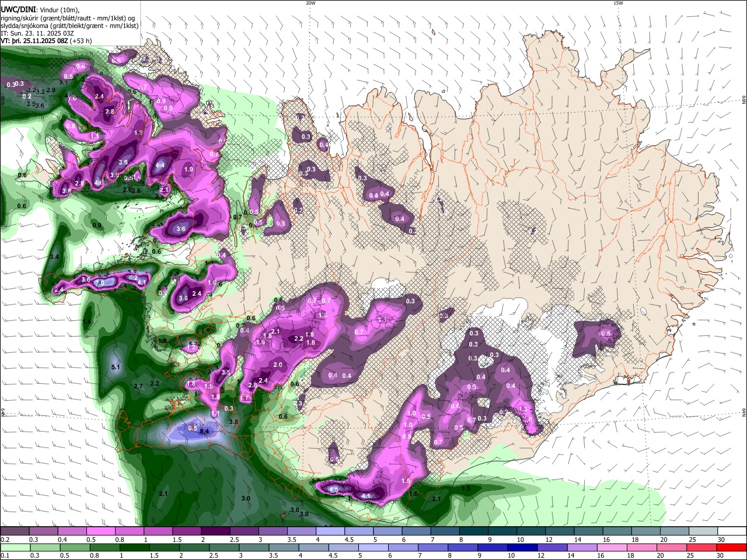Click red swatch at 30 in rain legend
This screenshot has width=747, height=560.
[x=732, y=547]
